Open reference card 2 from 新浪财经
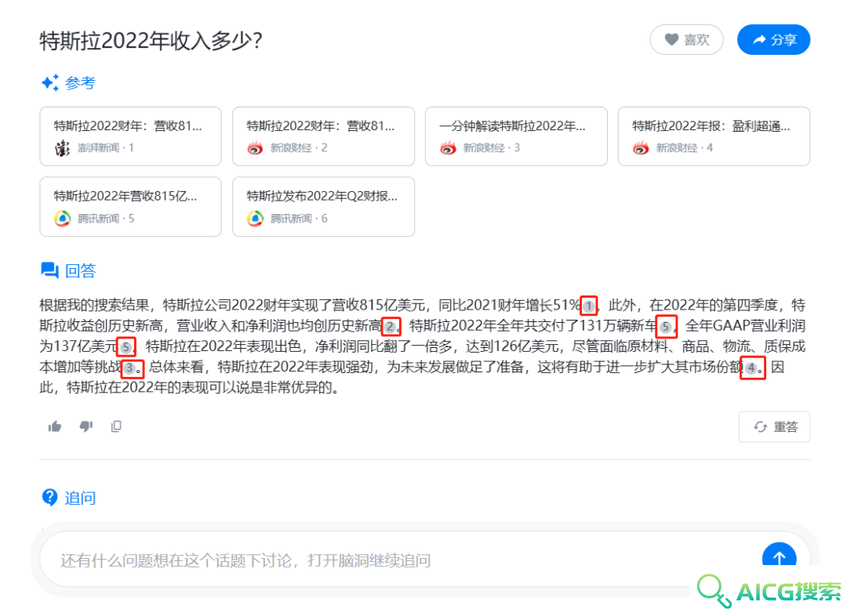This screenshot has width=847, height=616. tap(323, 136)
